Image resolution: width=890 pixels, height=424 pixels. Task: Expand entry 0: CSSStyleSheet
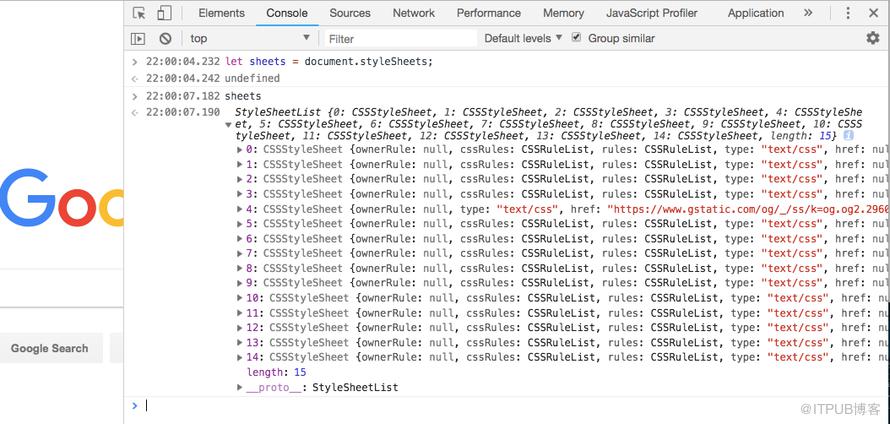pos(240,150)
